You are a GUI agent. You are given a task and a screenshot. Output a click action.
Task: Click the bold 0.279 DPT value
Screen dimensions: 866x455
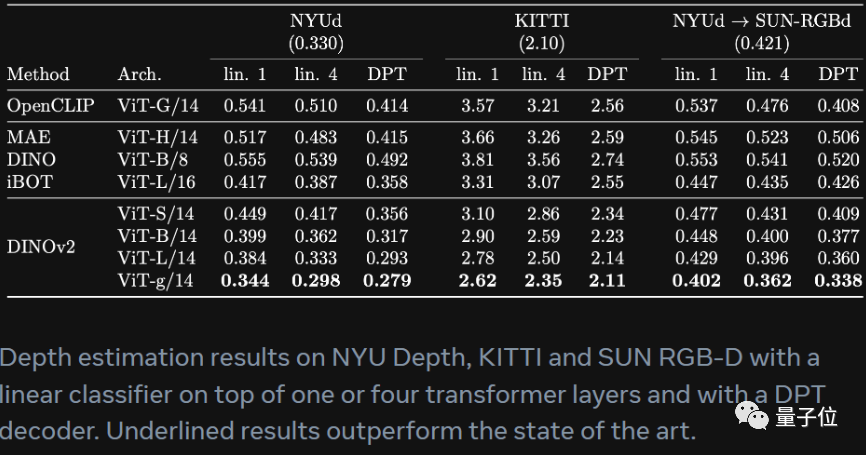pos(386,280)
